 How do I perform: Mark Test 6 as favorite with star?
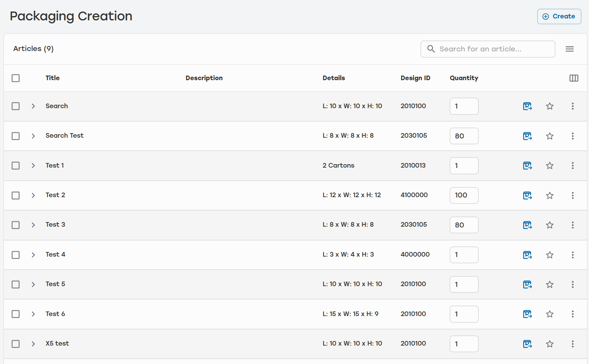550,314
